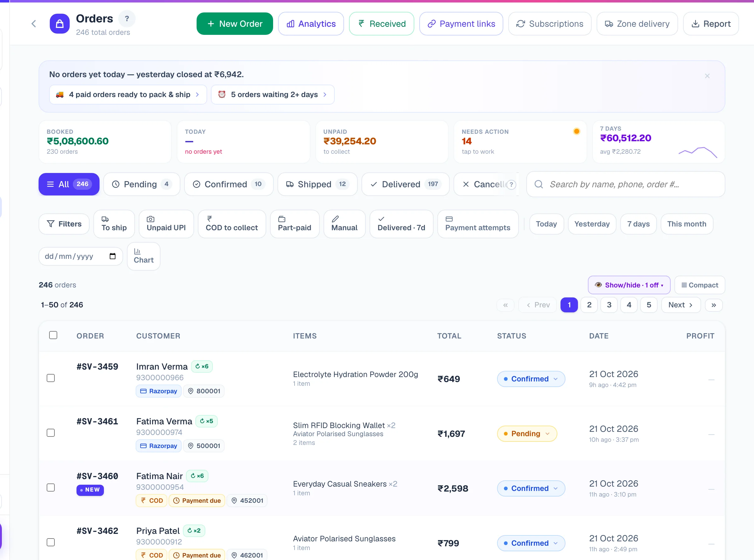The height and width of the screenshot is (560, 754).
Task: Click Fatima Verma's ×5 repeat badge
Action: coord(207,421)
